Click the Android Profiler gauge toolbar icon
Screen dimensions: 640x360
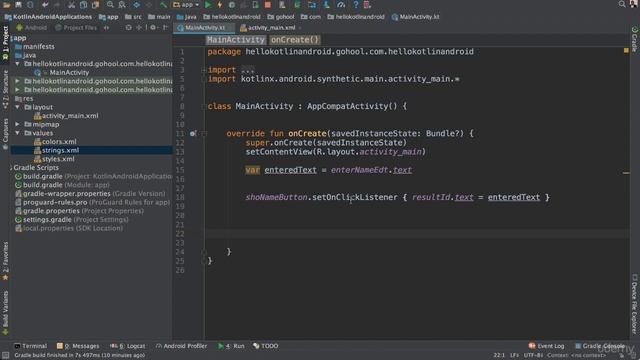coord(341,5)
